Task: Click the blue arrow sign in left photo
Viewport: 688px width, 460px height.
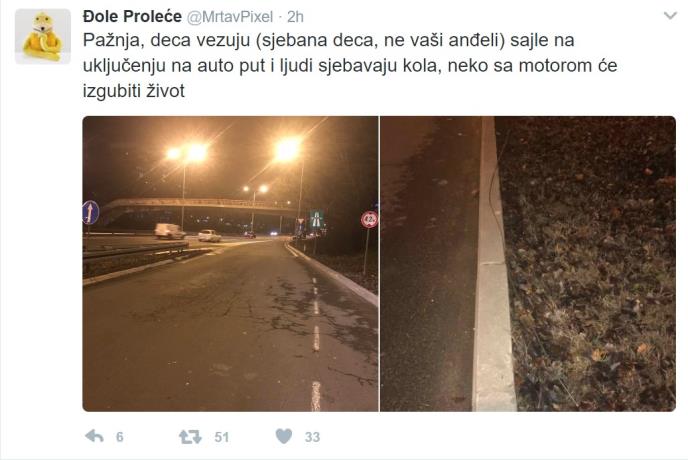Action: (x=90, y=212)
